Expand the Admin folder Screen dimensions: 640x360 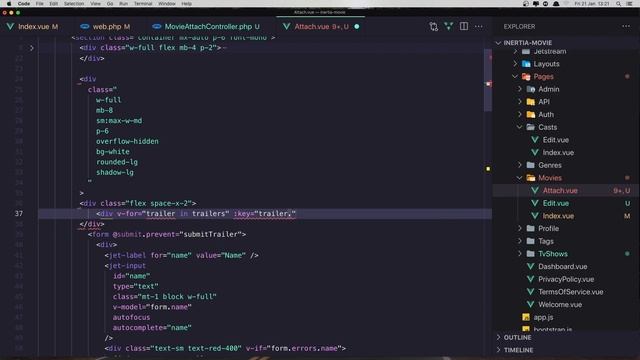(520, 89)
